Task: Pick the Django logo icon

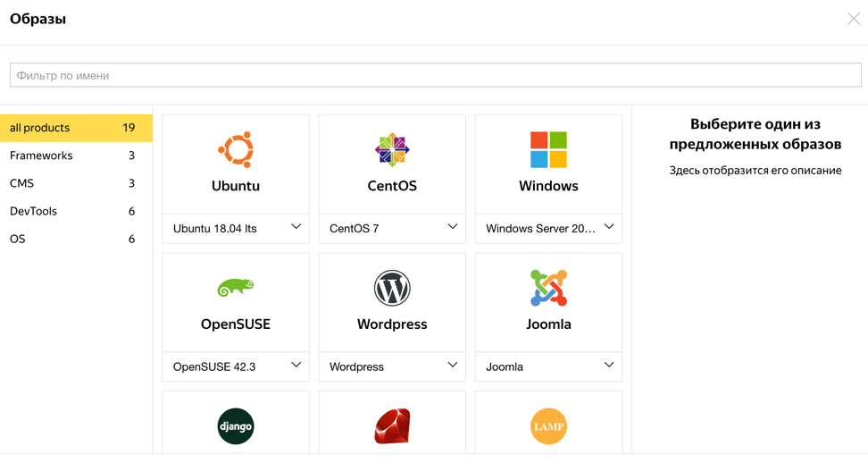Action: (x=236, y=426)
